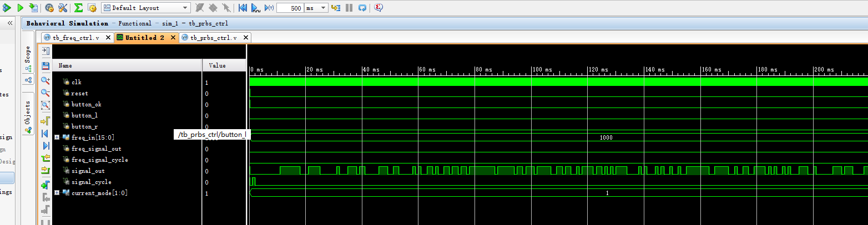Select the Untitled 2 waveform tab

coord(144,38)
